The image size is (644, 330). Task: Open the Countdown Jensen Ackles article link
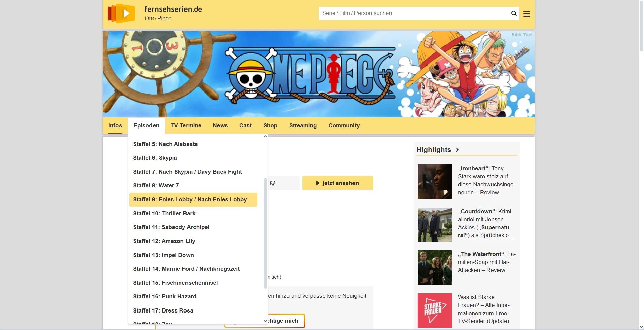[x=486, y=223]
